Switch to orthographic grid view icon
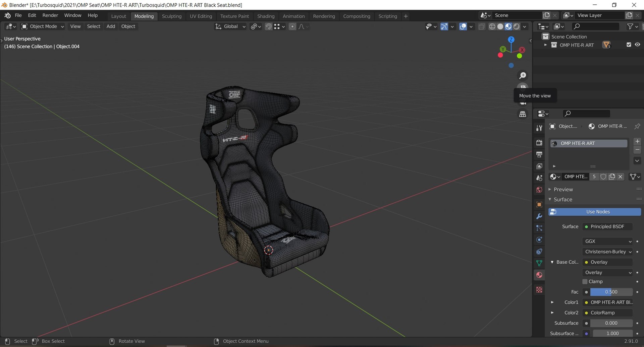Viewport: 644px width, 347px height. (523, 114)
